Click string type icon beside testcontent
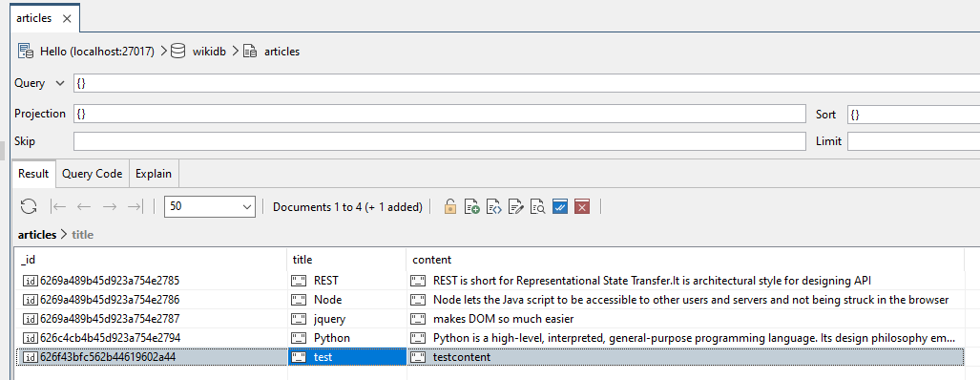The height and width of the screenshot is (380, 980). 418,357
